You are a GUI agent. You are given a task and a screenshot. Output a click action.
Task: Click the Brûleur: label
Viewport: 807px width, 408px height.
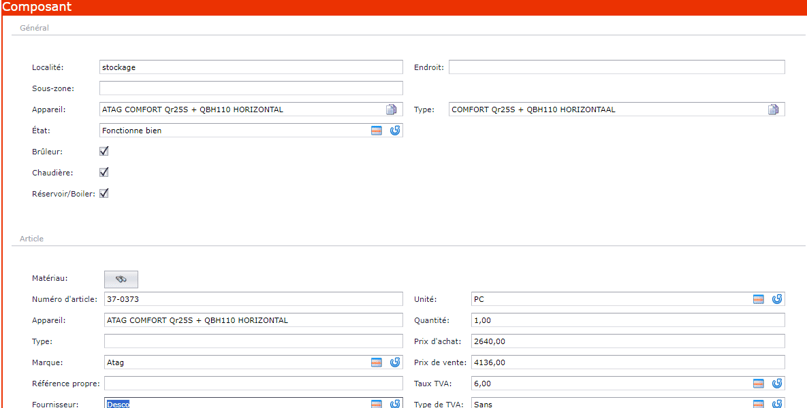click(47, 152)
